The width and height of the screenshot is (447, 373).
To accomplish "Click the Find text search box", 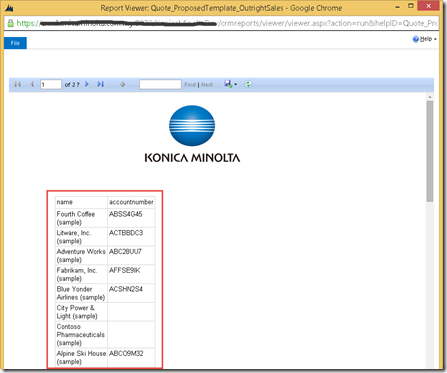I will (x=160, y=84).
